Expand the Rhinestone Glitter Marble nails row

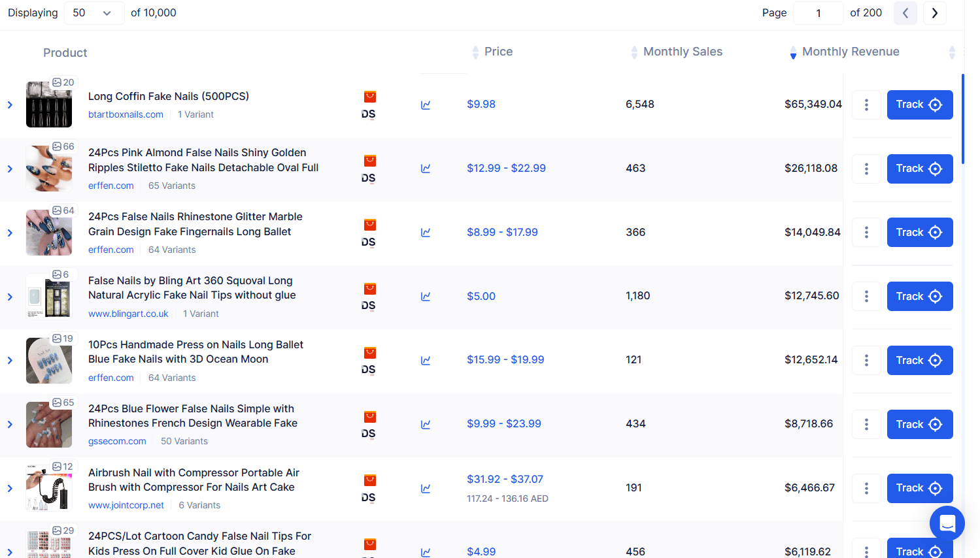[x=10, y=233]
